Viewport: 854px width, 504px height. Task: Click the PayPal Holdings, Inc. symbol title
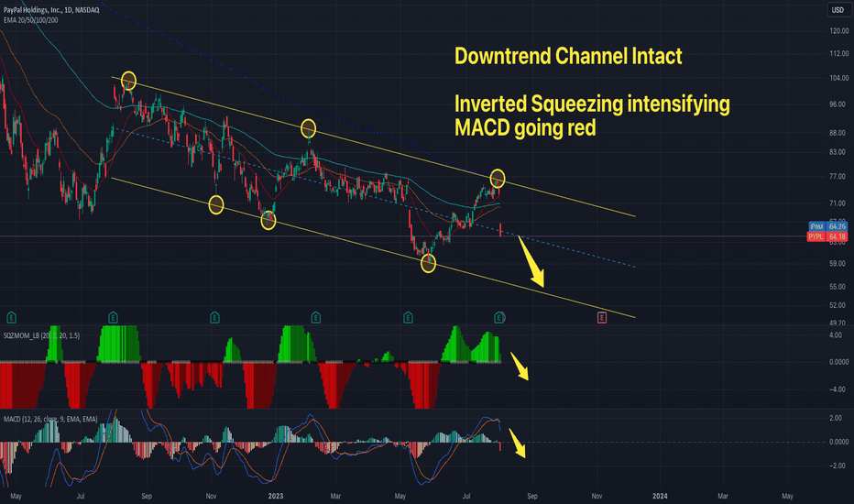coord(51,10)
